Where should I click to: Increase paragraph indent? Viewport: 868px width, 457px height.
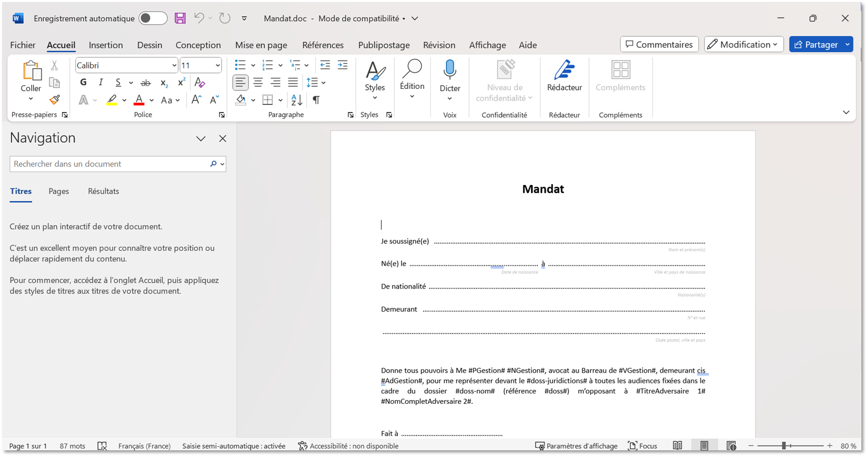click(x=343, y=65)
